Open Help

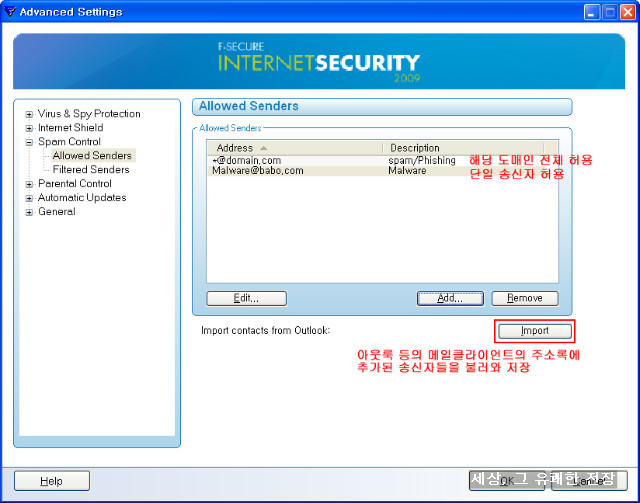[x=52, y=481]
